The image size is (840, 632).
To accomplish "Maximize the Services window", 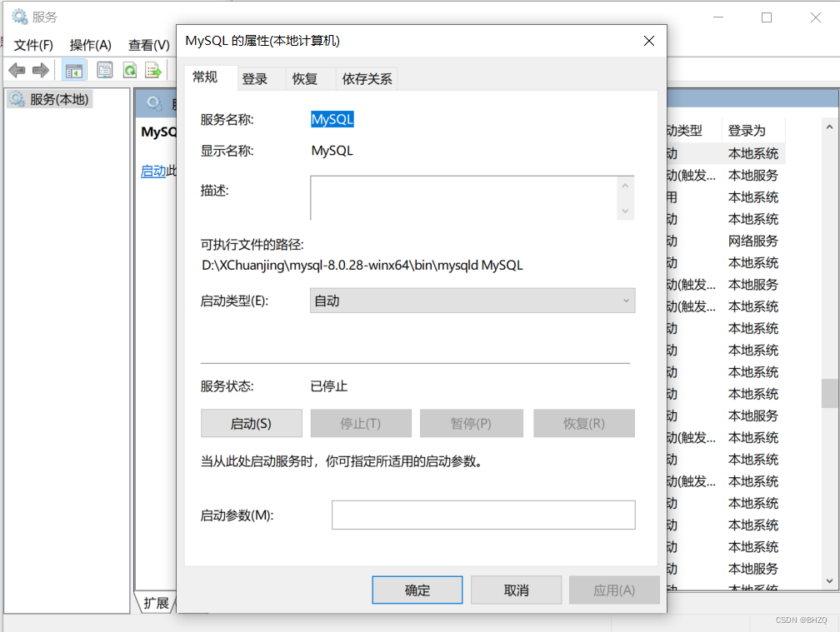I will click(767, 17).
